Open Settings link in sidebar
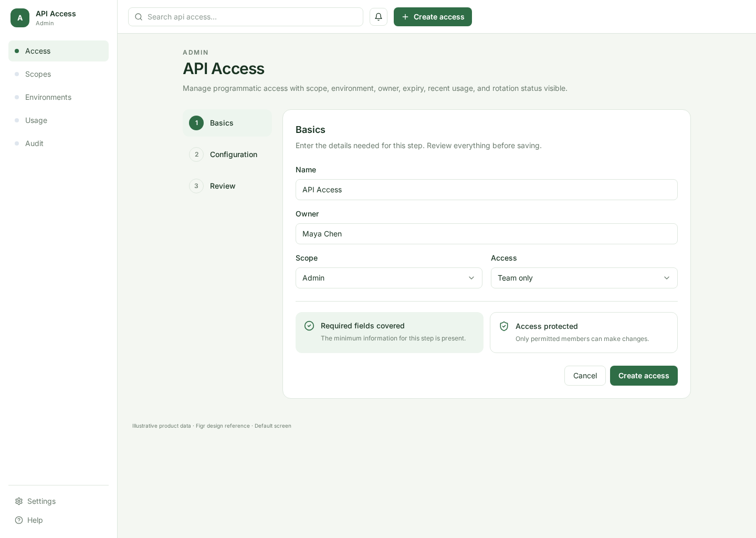Viewport: 756px width, 538px height. (59, 501)
